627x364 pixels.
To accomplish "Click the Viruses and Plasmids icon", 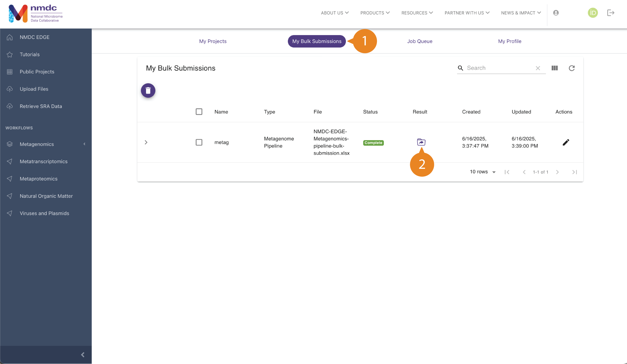I will pyautogui.click(x=10, y=213).
